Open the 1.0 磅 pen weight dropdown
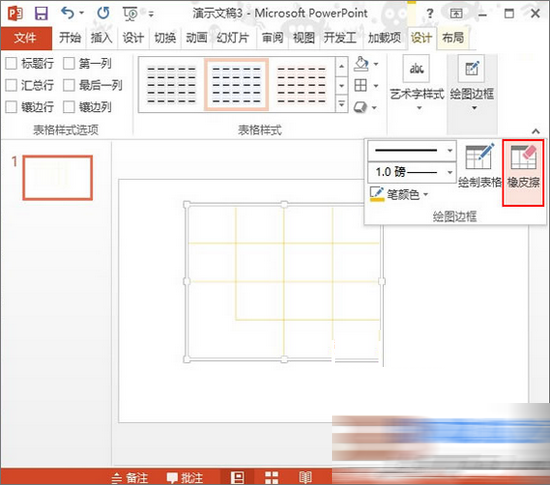Image resolution: width=550 pixels, height=485 pixels. 412,172
